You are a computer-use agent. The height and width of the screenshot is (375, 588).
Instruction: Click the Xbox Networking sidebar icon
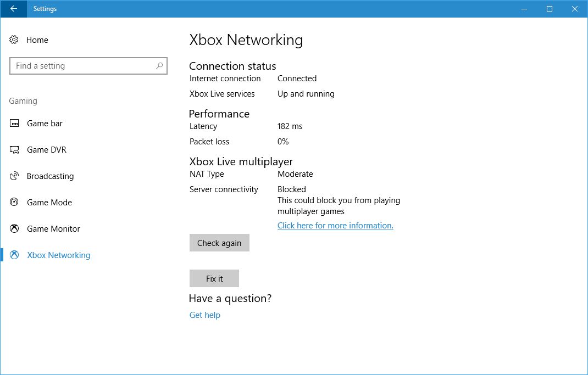pos(14,255)
